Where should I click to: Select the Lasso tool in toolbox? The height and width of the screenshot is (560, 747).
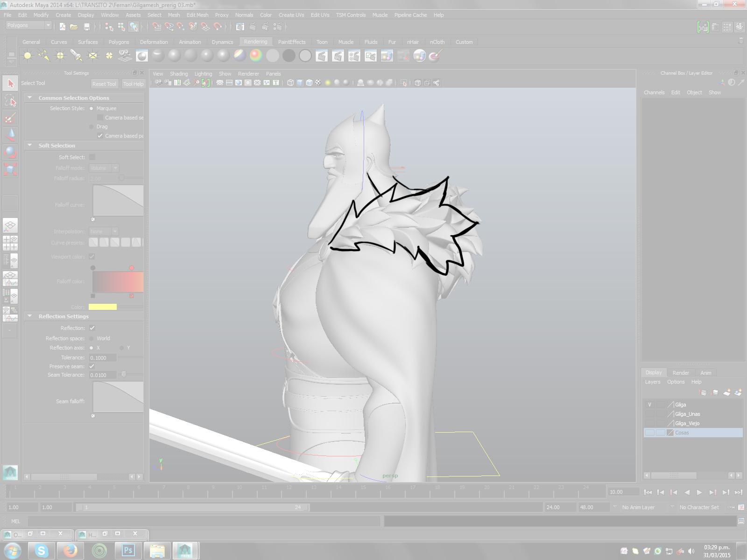click(x=10, y=100)
